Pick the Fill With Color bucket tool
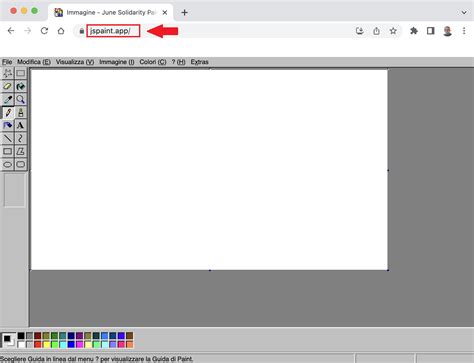 coord(21,86)
